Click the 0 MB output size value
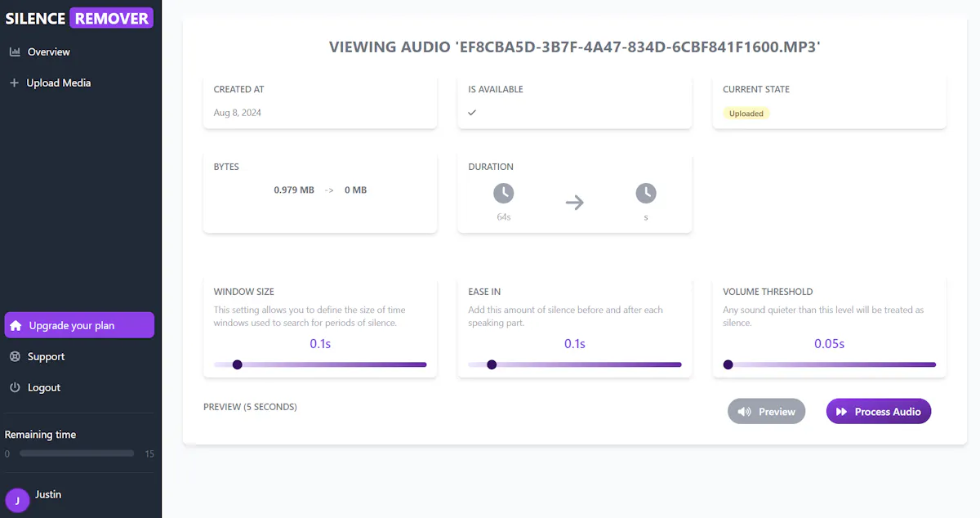980x518 pixels. (355, 190)
